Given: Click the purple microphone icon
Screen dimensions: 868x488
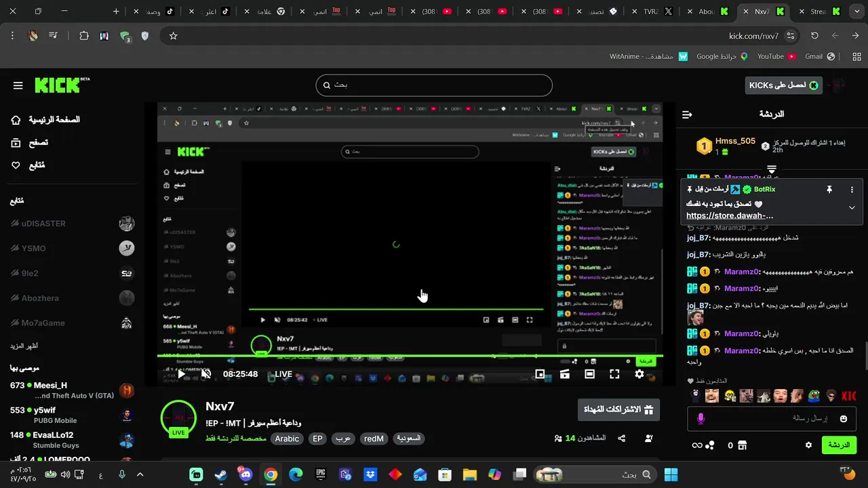Looking at the screenshot, I should (701, 419).
